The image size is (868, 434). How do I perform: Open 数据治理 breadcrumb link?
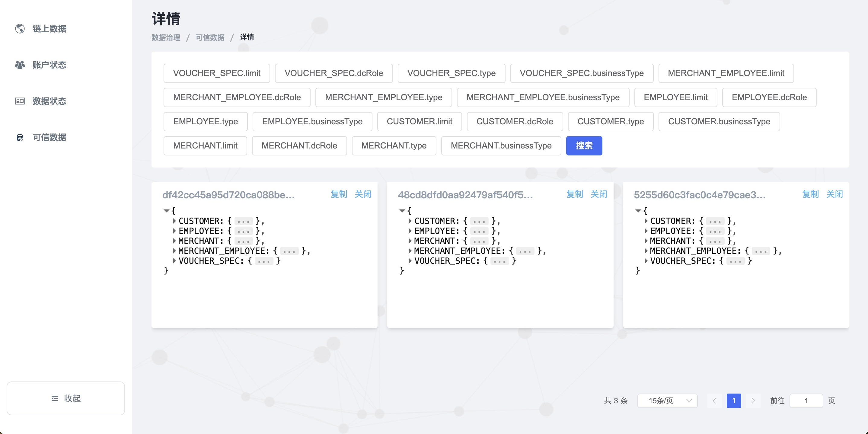pyautogui.click(x=166, y=37)
